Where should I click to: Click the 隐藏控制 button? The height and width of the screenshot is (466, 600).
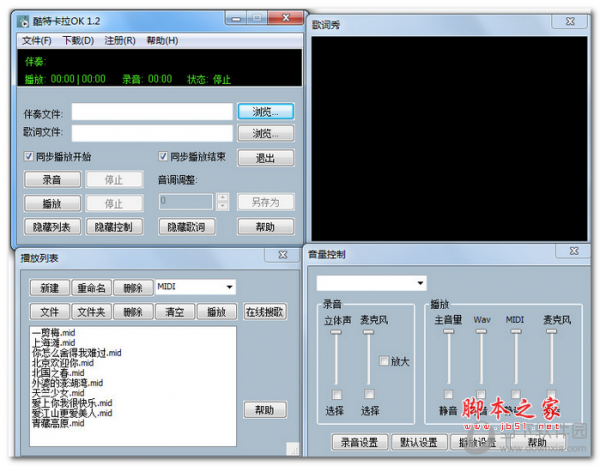[114, 227]
